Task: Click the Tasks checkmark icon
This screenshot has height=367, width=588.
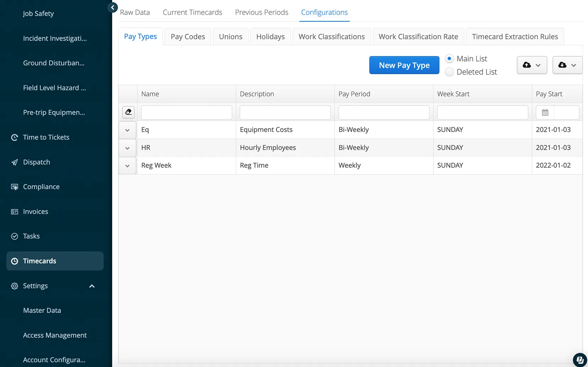Action: coord(15,236)
